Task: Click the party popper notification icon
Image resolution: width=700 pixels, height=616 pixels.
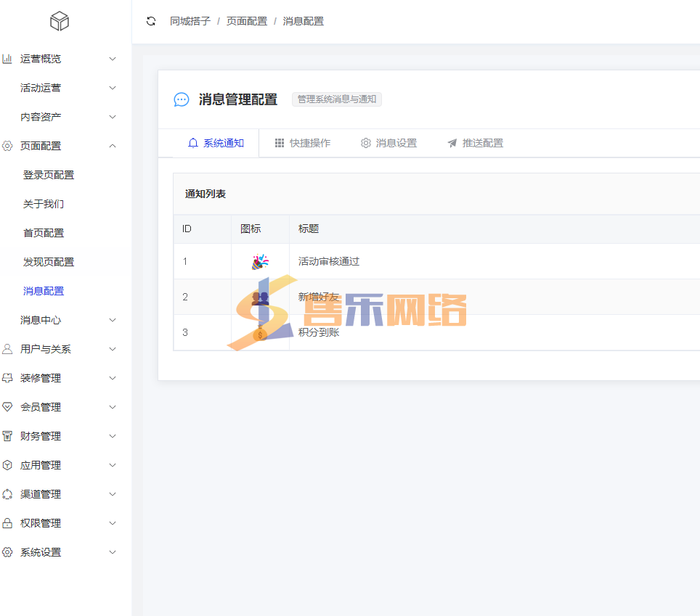Action: pyautogui.click(x=260, y=261)
